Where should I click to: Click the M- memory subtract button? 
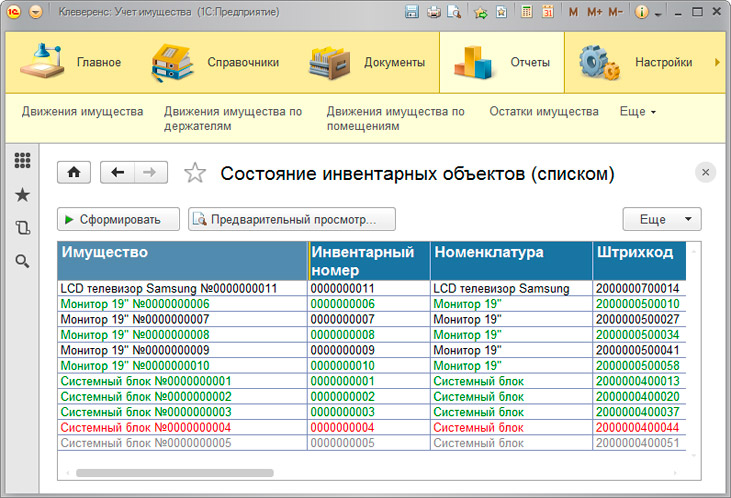coord(615,12)
